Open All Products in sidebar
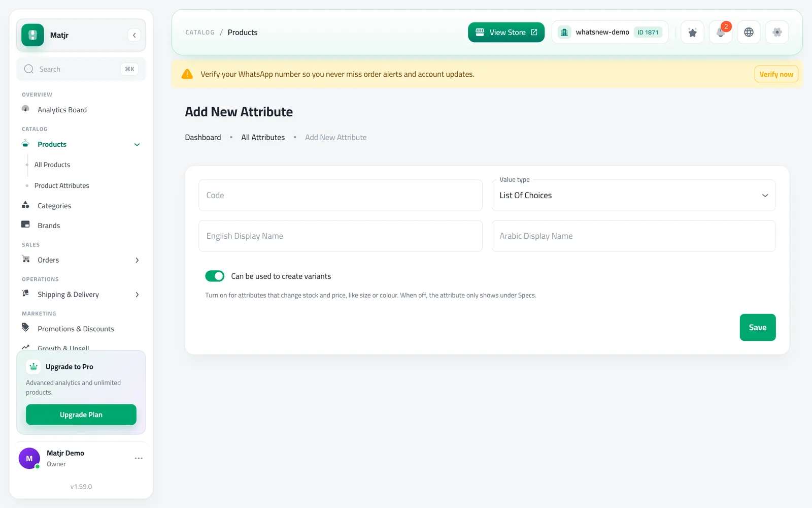 pyautogui.click(x=52, y=165)
